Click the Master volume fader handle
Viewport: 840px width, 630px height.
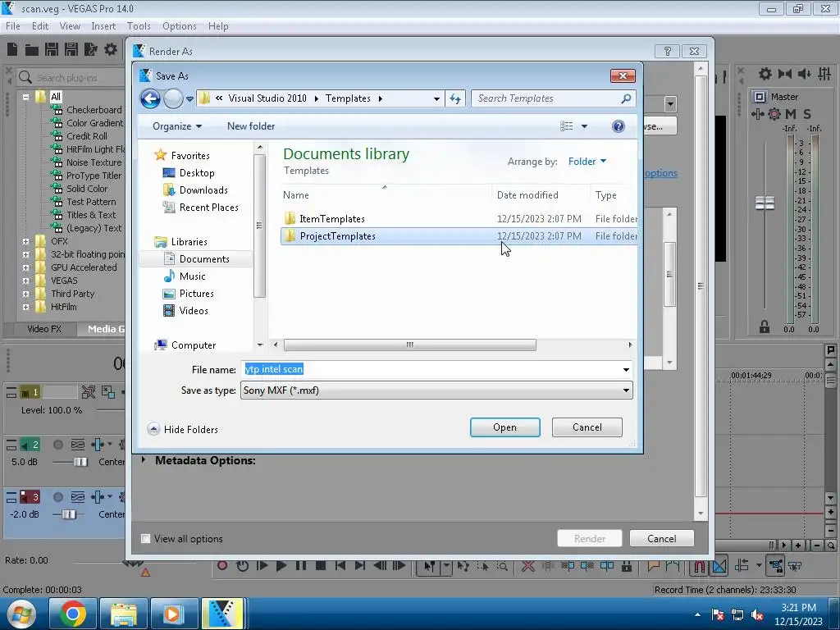click(765, 203)
